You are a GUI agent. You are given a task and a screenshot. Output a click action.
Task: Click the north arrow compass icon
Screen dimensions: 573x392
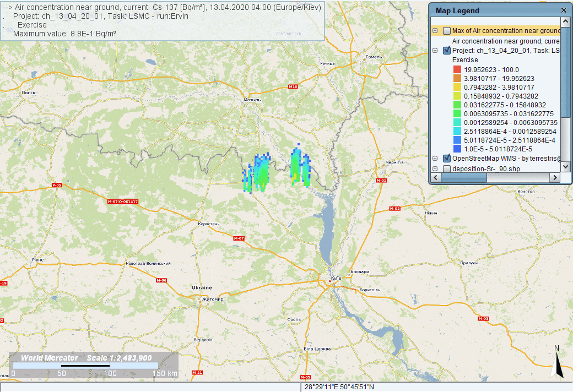point(557,362)
